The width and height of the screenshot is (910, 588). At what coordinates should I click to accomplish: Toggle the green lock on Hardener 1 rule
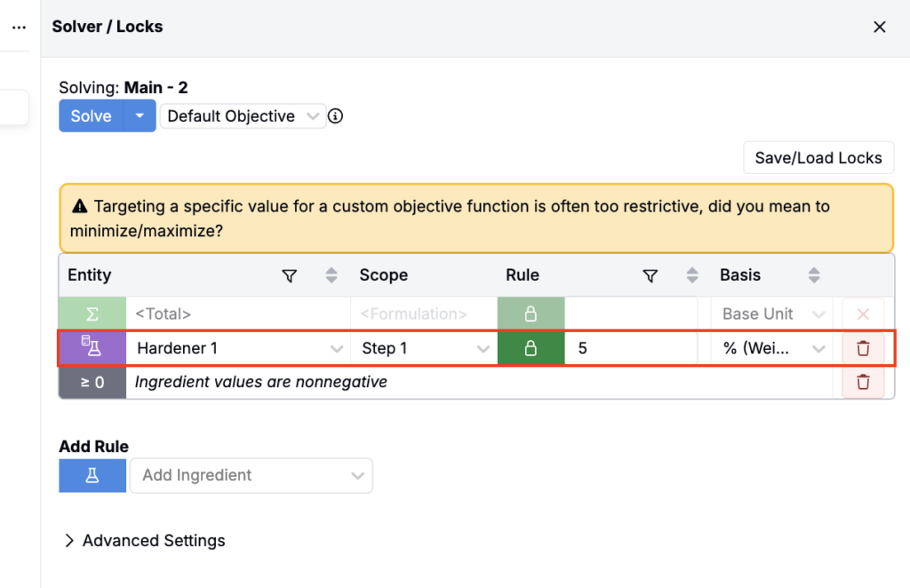531,348
